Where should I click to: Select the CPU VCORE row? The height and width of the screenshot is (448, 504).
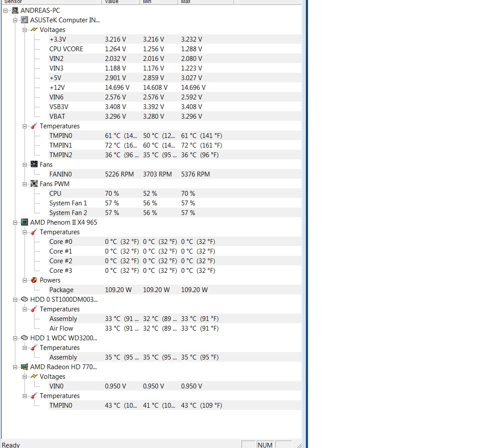[x=175, y=49]
